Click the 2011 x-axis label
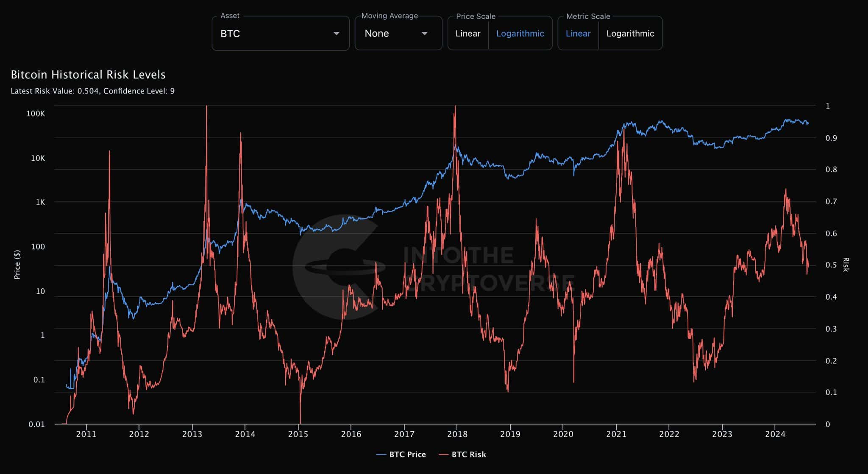 [86, 434]
